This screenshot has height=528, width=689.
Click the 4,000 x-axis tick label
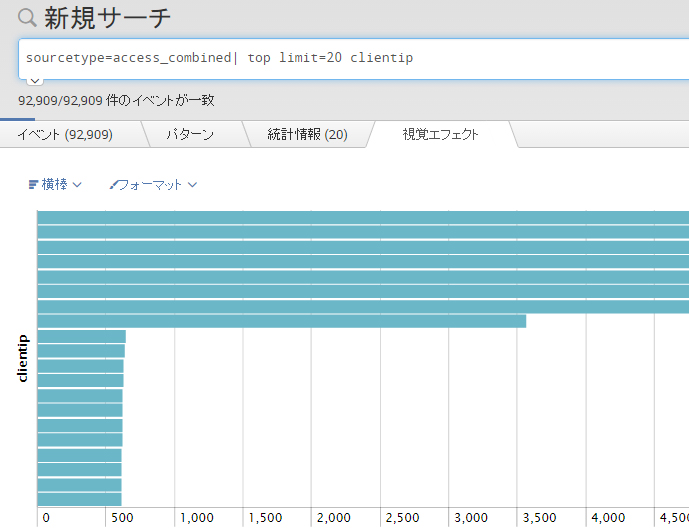pos(608,518)
